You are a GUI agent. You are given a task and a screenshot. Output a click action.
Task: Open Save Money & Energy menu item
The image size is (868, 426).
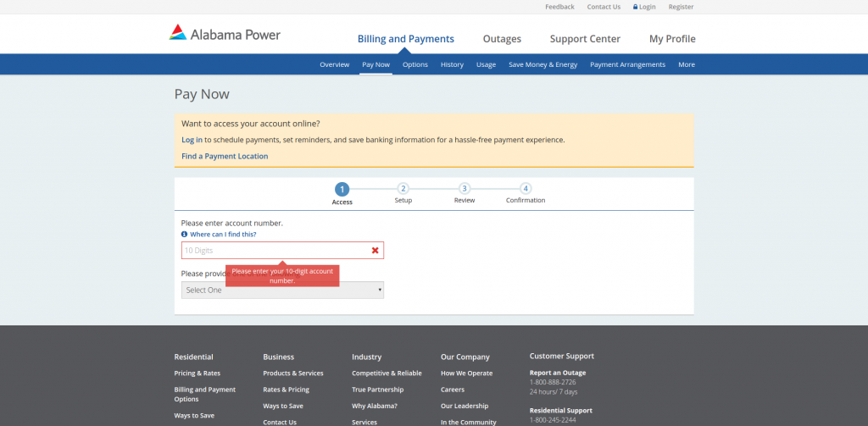(x=543, y=64)
